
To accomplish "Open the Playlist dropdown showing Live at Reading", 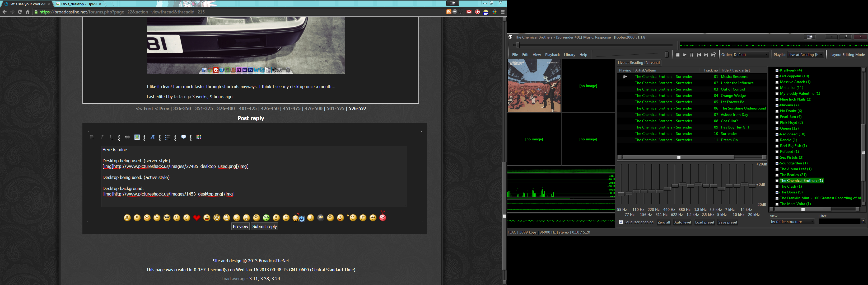I will [805, 55].
